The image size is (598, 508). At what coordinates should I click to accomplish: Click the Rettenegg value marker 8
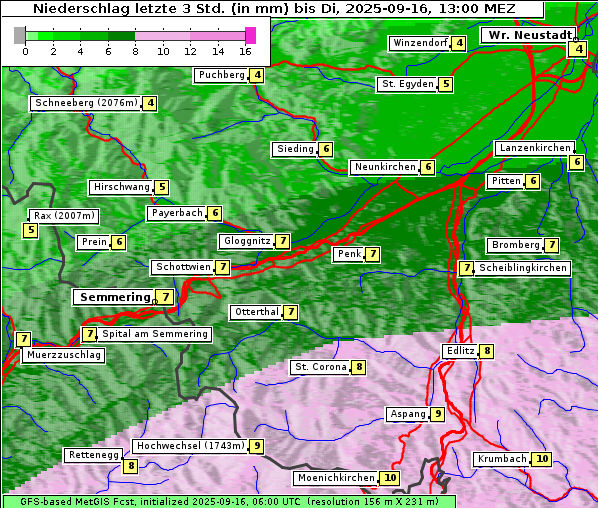click(130, 466)
